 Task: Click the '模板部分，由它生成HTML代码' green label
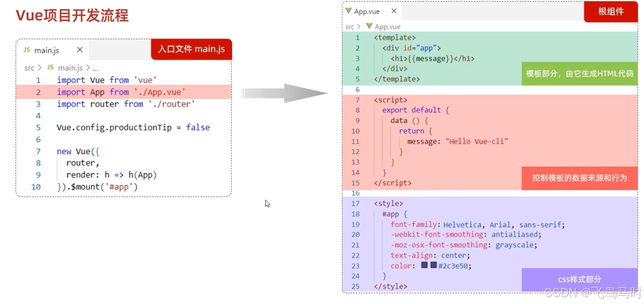coord(580,74)
